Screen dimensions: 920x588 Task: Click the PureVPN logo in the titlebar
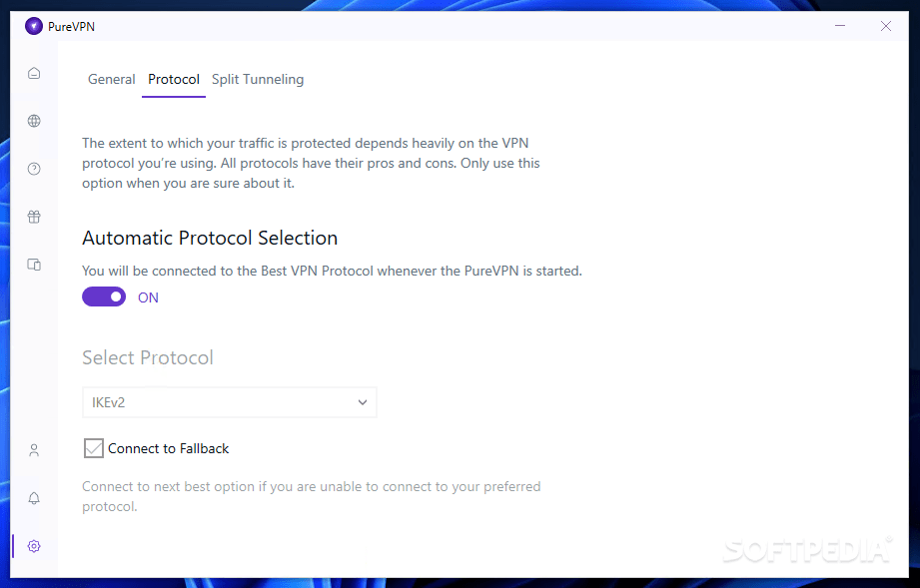[34, 25]
